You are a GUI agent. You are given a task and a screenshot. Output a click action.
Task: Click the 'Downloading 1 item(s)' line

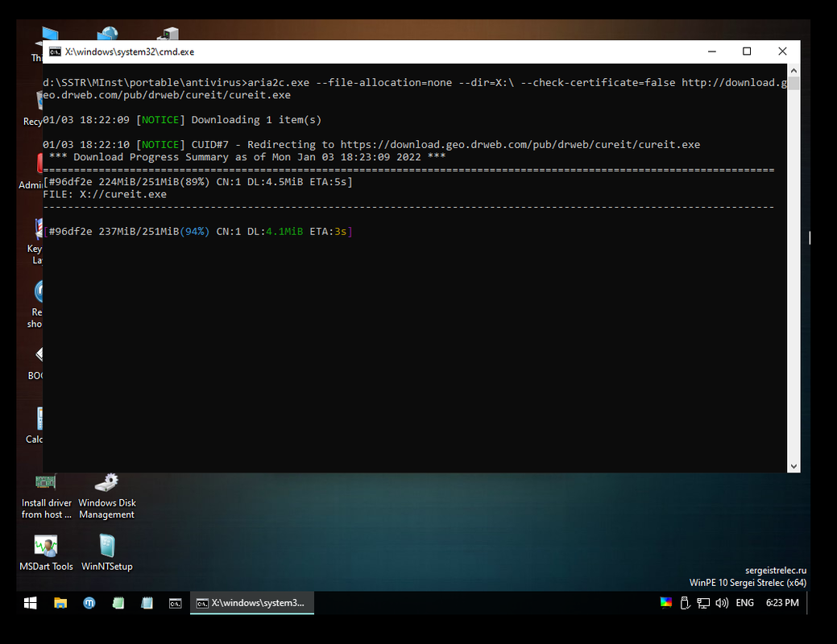point(256,120)
